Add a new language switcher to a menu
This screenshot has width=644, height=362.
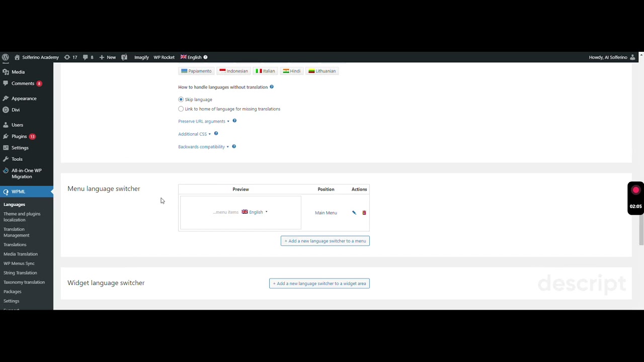point(325,241)
